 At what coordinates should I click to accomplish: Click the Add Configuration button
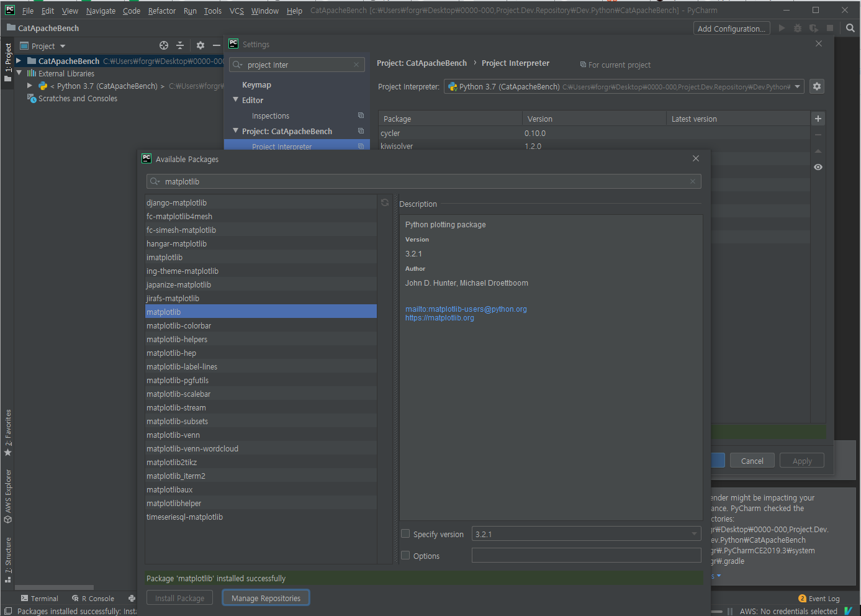(x=731, y=29)
